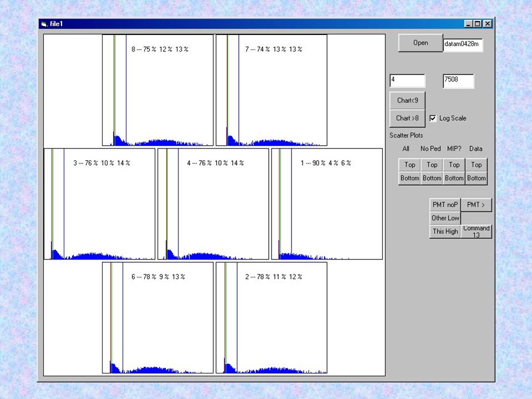Click the All column label
This screenshot has height=399, width=532.
click(x=406, y=149)
